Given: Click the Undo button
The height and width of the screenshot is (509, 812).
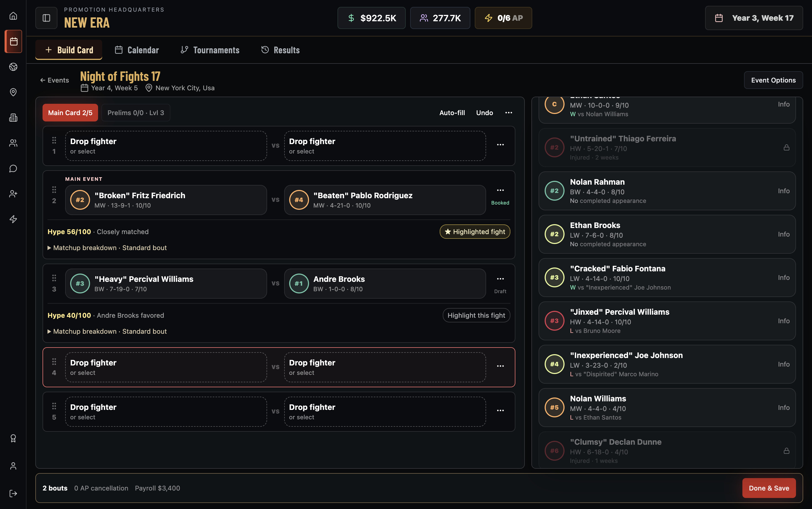Looking at the screenshot, I should click(x=484, y=113).
